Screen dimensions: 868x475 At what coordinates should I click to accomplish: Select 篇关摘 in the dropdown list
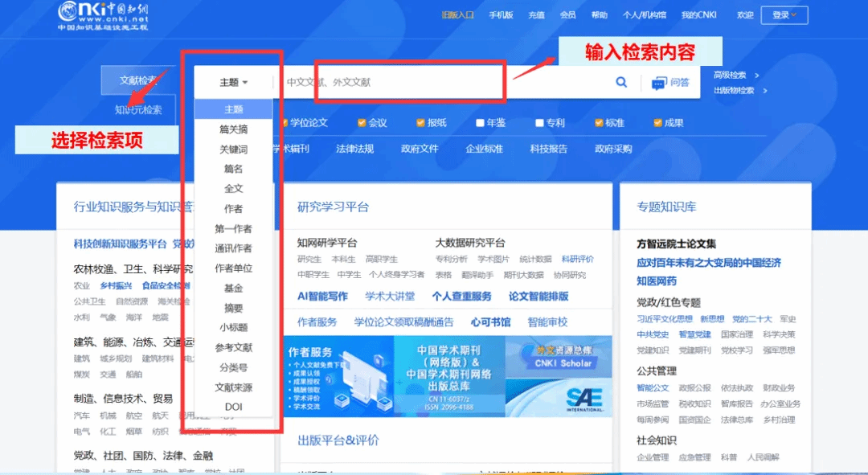coord(234,129)
